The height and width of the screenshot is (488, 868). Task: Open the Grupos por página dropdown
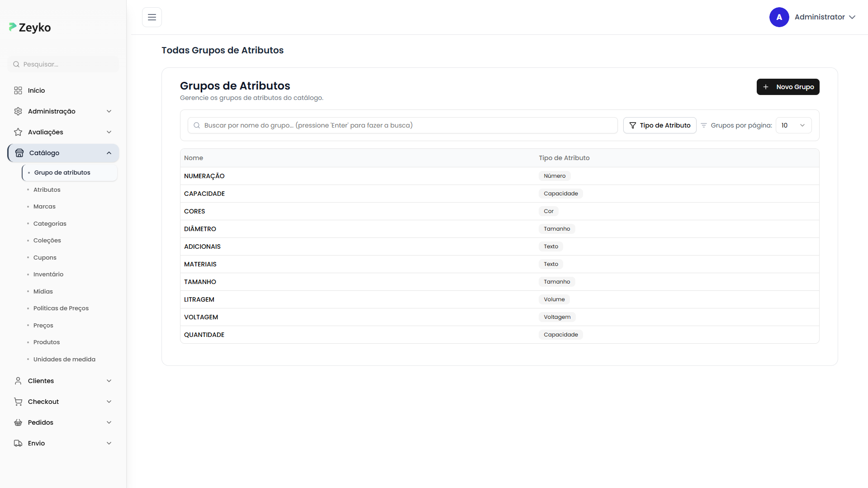[793, 125]
